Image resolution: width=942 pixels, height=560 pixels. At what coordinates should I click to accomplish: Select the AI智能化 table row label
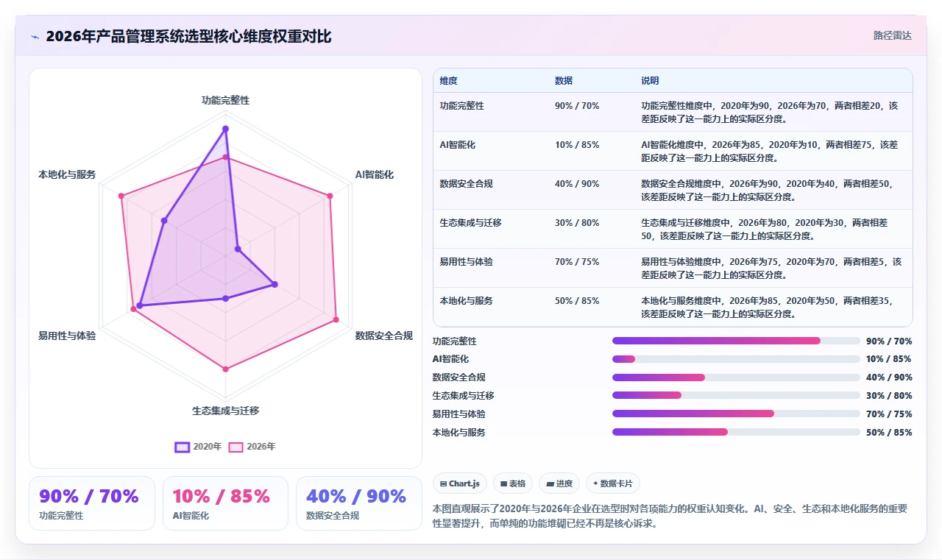[458, 145]
